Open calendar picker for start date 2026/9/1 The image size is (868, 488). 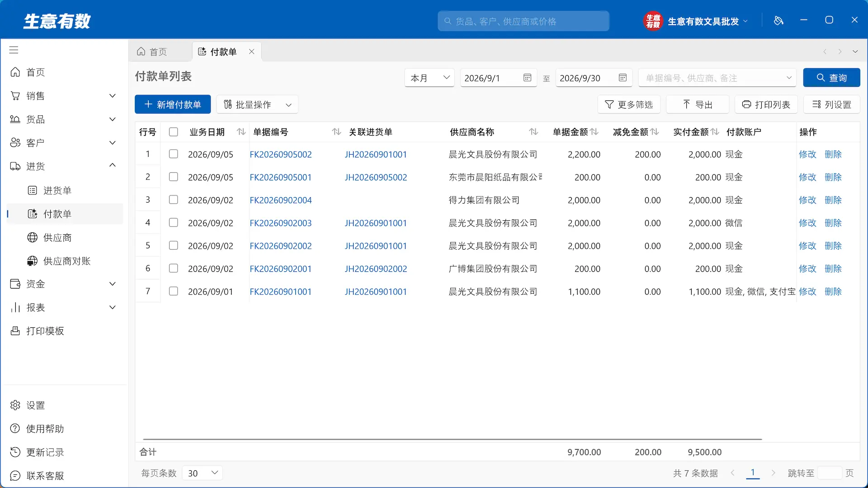pyautogui.click(x=527, y=78)
